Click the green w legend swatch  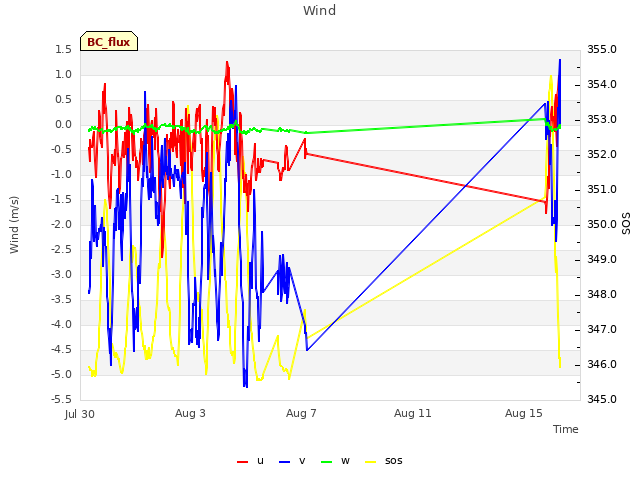point(327,462)
